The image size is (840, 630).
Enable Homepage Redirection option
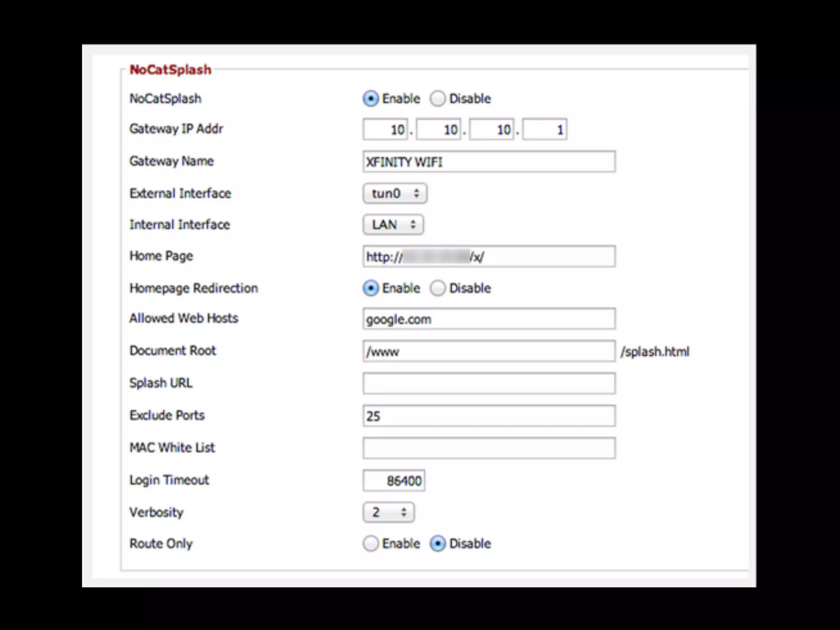pyautogui.click(x=370, y=288)
